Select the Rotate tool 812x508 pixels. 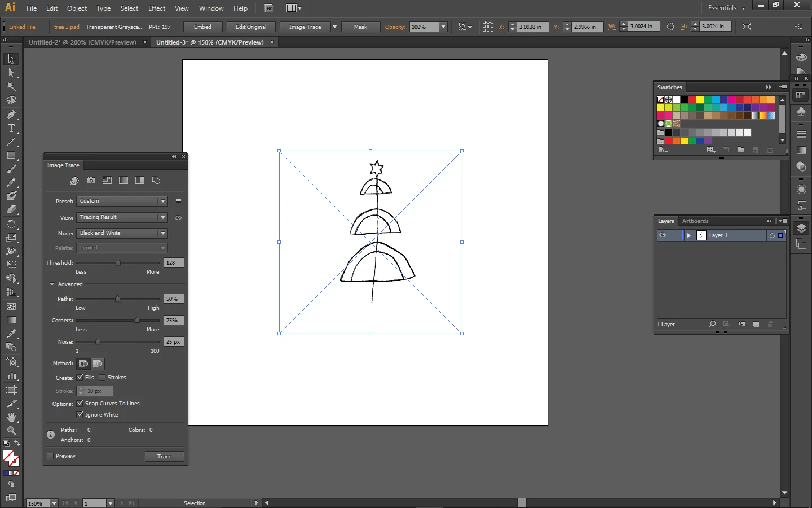click(11, 224)
